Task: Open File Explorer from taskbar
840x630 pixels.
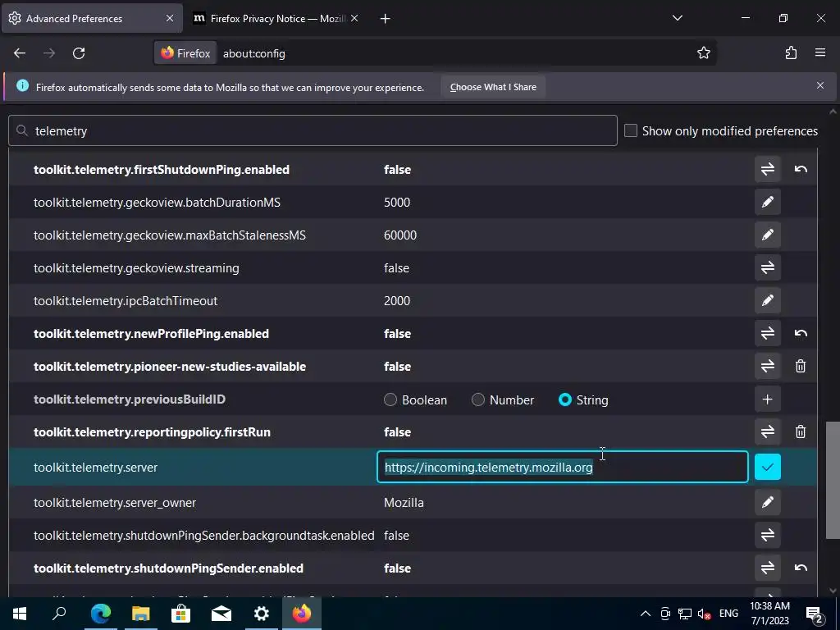Action: coord(140,614)
